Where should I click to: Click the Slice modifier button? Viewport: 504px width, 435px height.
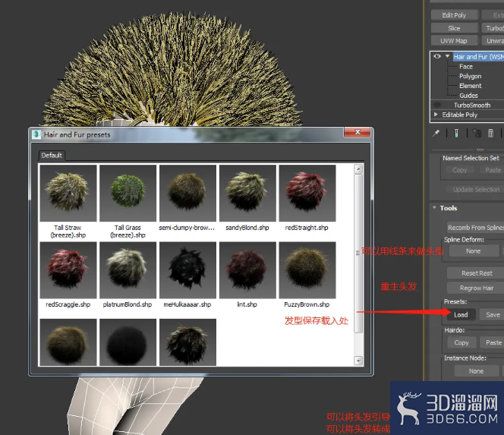coord(454,28)
